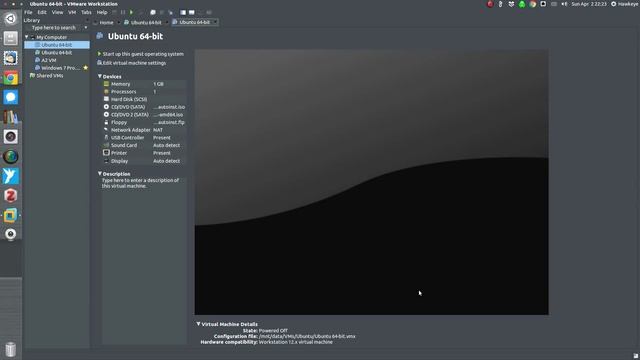Collapse the Devices section

click(100, 76)
